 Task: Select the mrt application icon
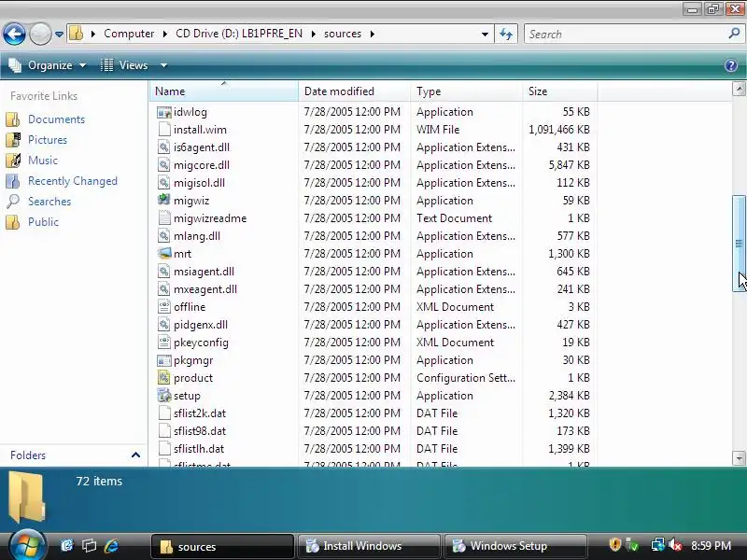164,254
